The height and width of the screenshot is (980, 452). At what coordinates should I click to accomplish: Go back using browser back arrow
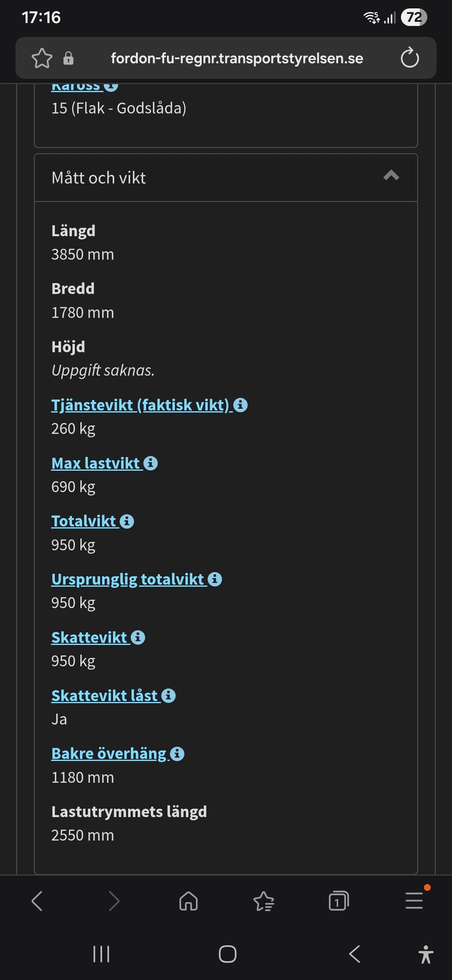[37, 901]
